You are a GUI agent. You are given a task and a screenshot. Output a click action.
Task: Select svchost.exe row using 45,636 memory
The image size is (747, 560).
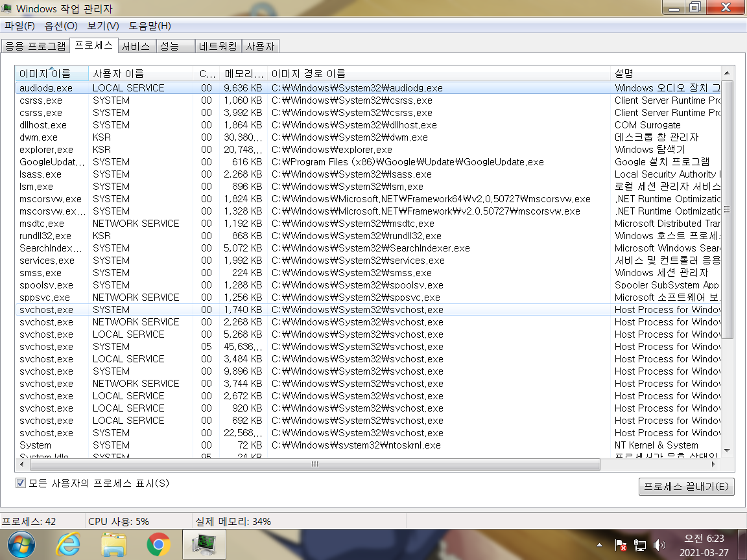click(368, 347)
